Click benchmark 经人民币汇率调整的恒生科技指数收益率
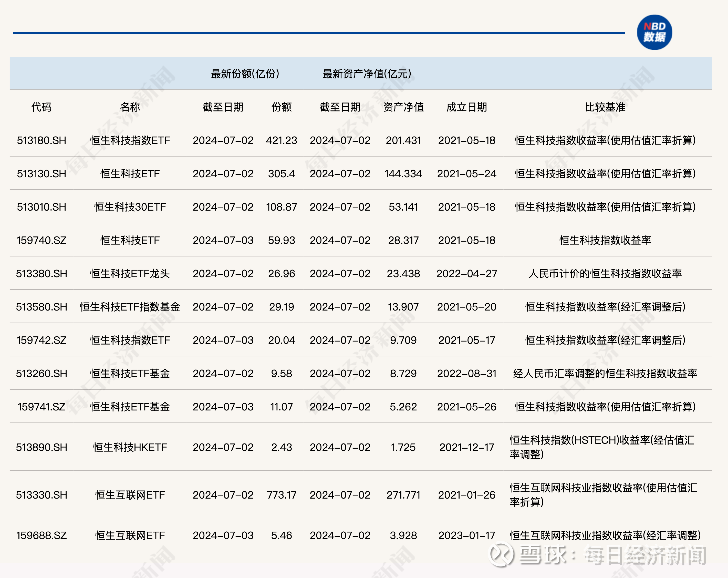The image size is (728, 578). click(605, 373)
